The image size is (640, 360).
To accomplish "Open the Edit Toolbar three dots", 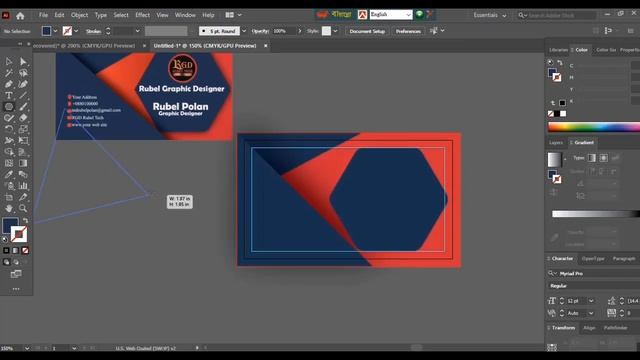I will pyautogui.click(x=16, y=289).
